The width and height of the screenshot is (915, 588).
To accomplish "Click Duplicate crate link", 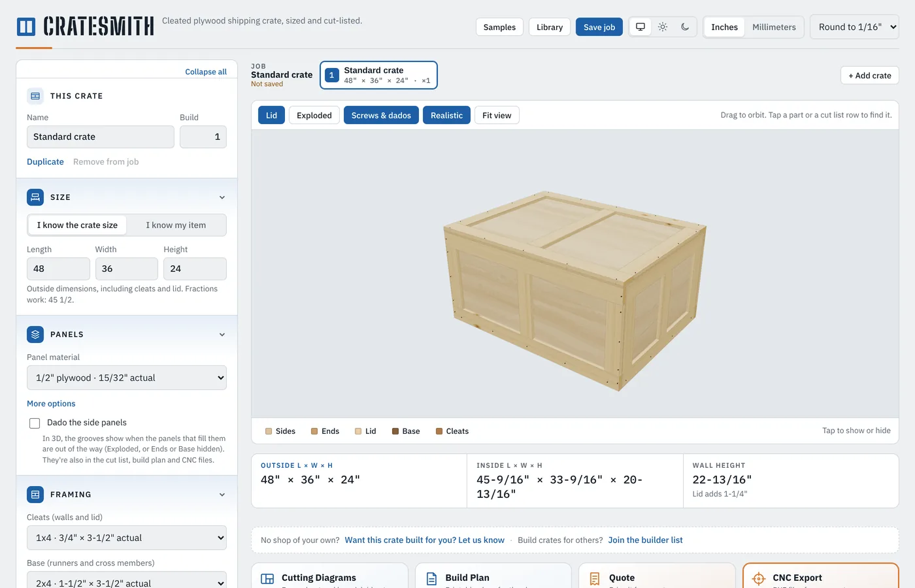I will 45,162.
